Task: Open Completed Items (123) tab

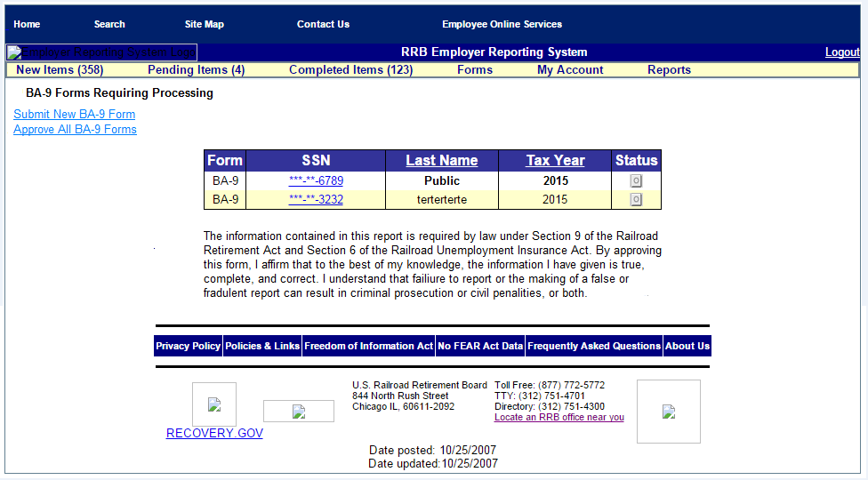Action: [x=350, y=70]
